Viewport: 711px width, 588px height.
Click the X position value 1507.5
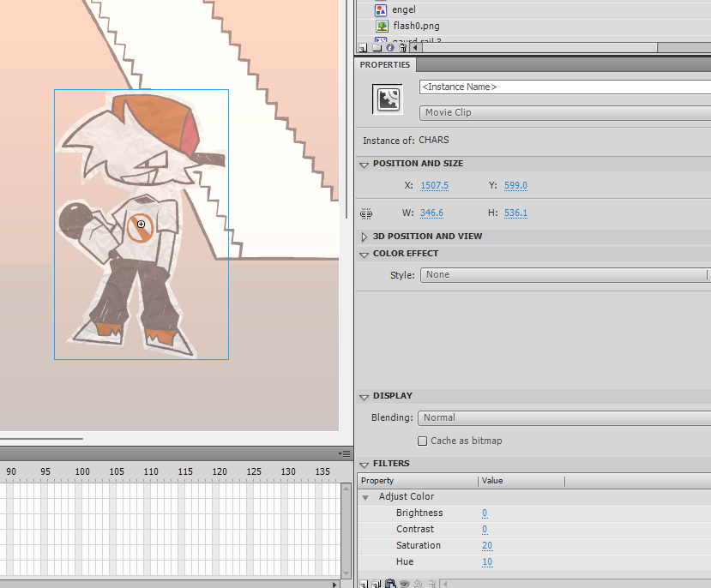point(434,185)
